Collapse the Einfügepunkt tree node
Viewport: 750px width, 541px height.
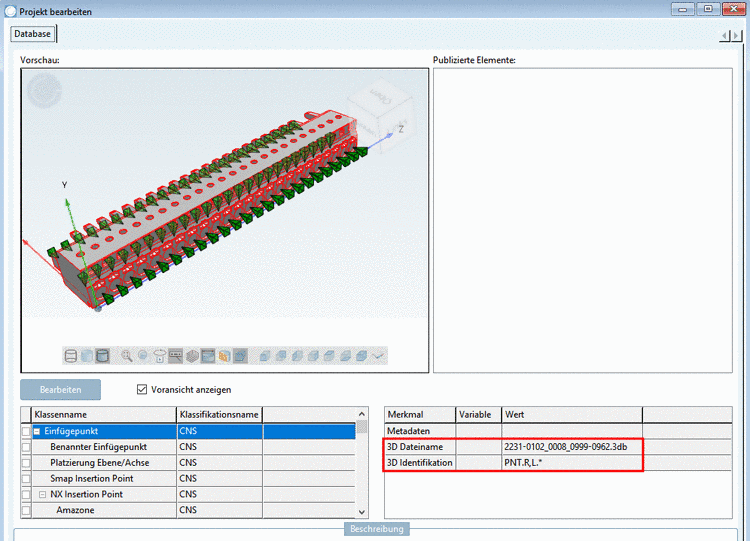[x=37, y=431]
